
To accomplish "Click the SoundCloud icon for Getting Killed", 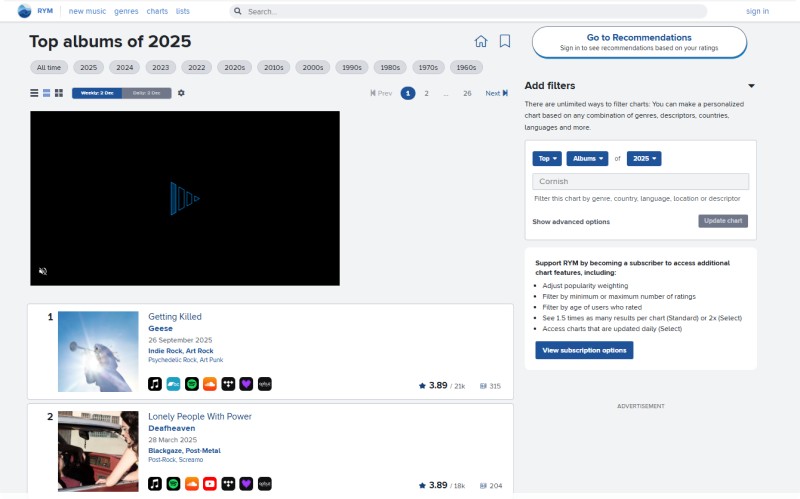I will [209, 384].
